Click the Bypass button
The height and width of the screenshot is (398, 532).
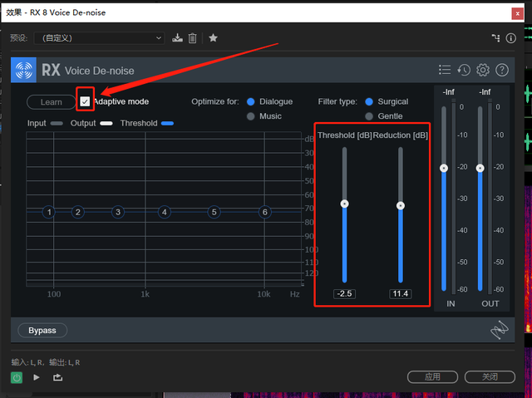tap(42, 330)
